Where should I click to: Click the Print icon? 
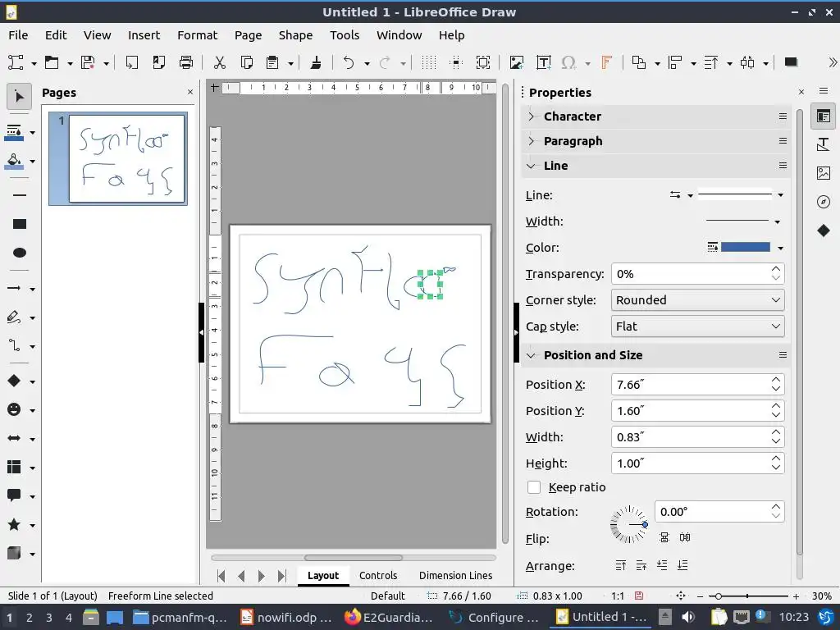coord(186,62)
